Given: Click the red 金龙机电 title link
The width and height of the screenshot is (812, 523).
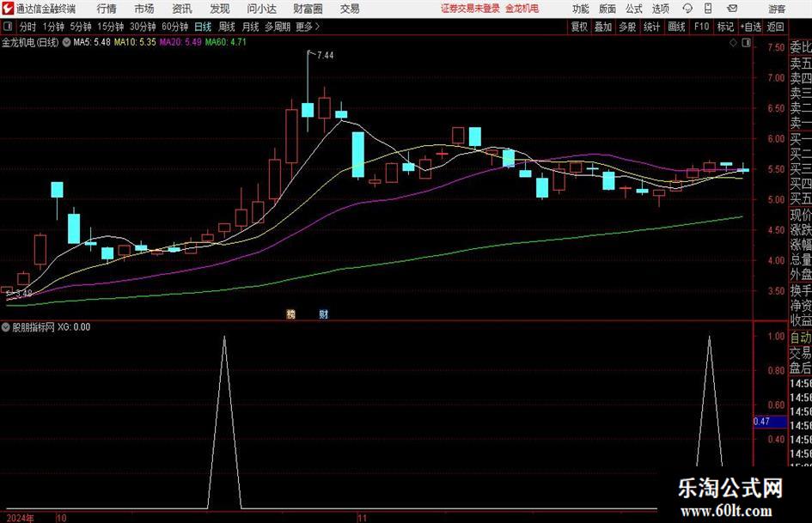Looking at the screenshot, I should [x=522, y=9].
